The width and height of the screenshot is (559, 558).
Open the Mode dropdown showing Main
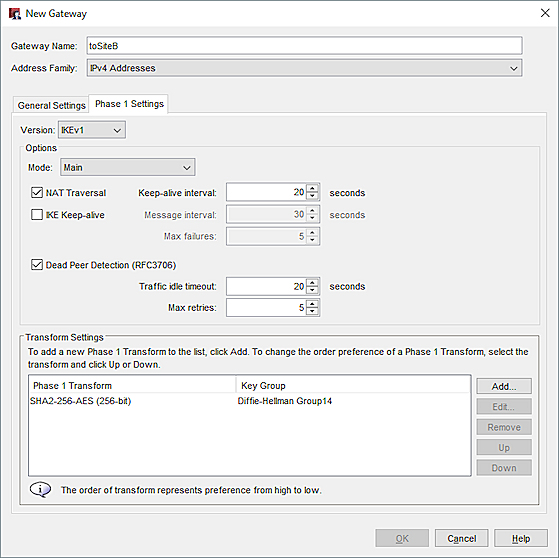[128, 168]
